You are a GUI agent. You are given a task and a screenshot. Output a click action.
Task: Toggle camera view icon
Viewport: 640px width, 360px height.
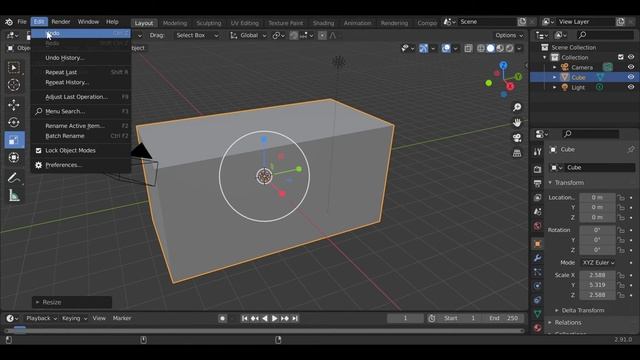tap(517, 138)
